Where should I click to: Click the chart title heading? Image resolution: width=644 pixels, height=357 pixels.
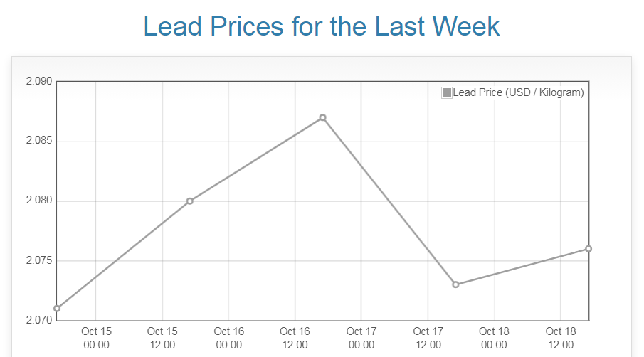click(322, 26)
